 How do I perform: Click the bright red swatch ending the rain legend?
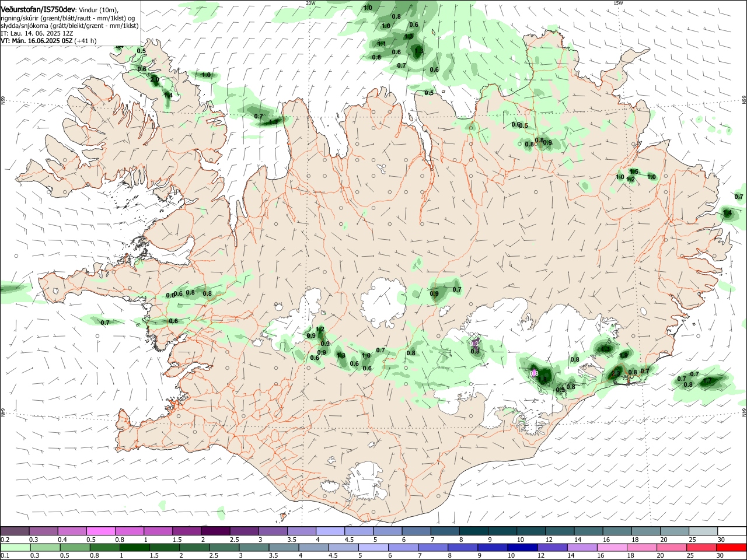[x=732, y=547]
